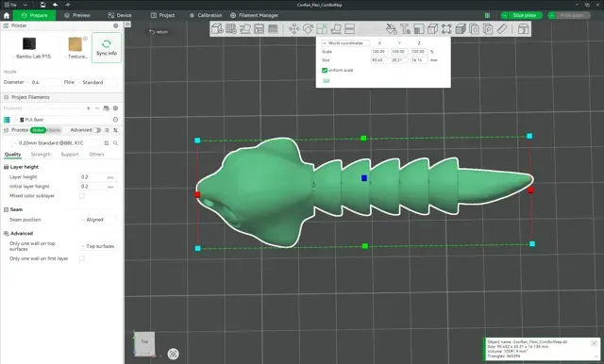
Task: Add a filament with plus icon
Action: pos(88,108)
